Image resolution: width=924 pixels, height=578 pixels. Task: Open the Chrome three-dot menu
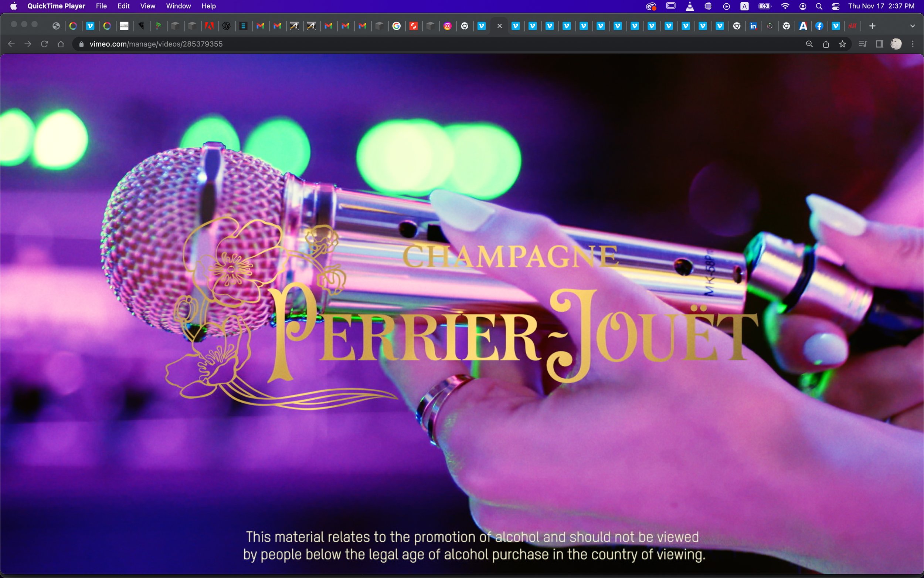913,44
